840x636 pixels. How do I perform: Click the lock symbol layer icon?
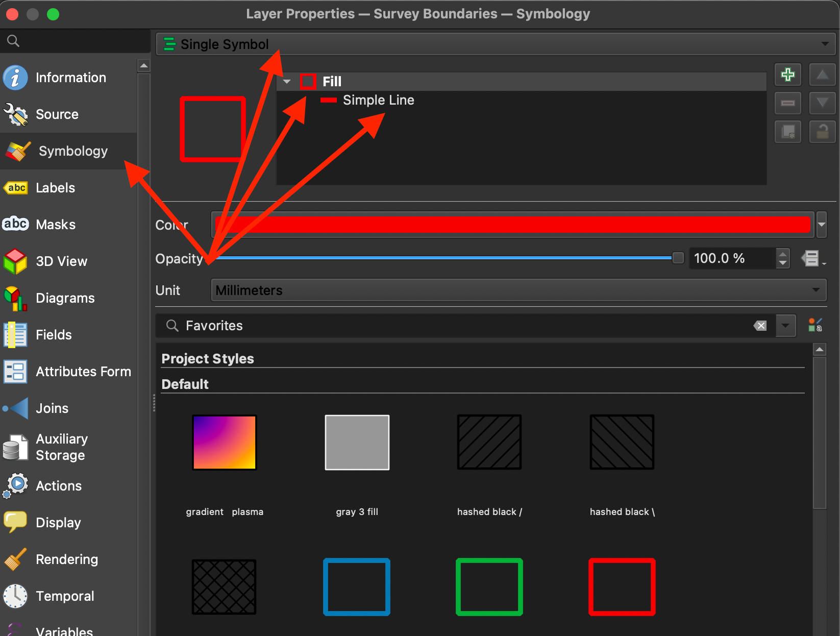pos(822,132)
